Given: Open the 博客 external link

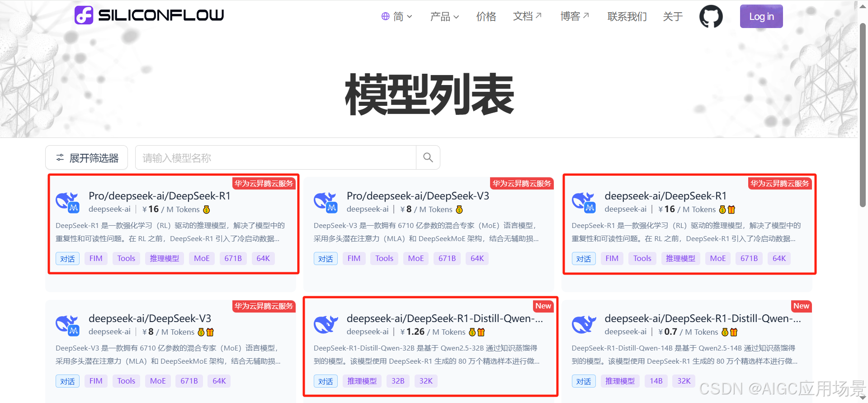Looking at the screenshot, I should click(575, 16).
